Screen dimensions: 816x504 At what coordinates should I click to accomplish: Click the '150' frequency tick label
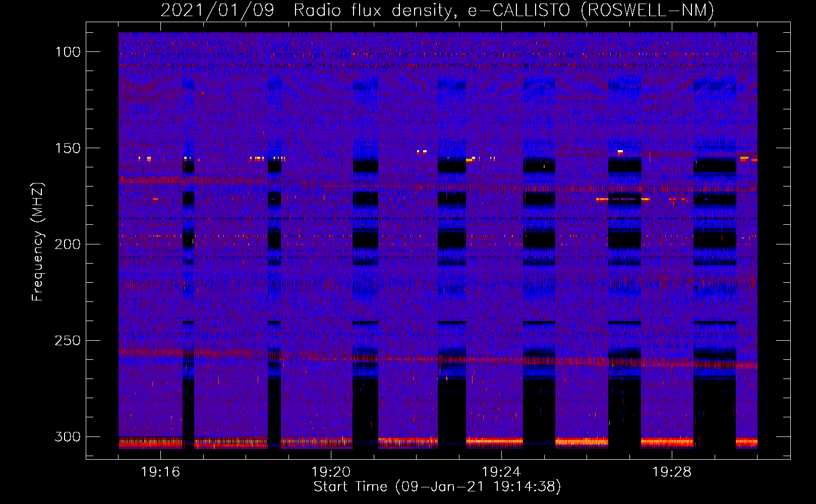[x=68, y=148]
